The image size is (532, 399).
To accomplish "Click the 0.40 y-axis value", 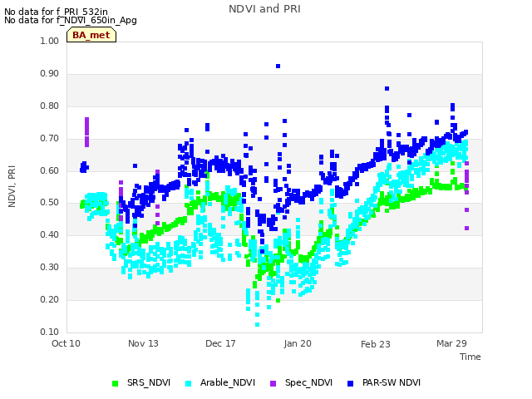I will point(50,234).
